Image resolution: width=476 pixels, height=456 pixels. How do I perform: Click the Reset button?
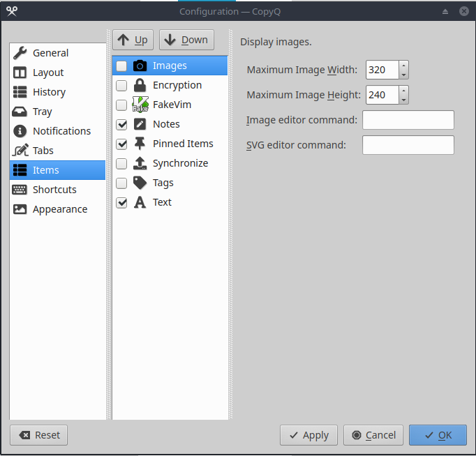click(x=38, y=435)
